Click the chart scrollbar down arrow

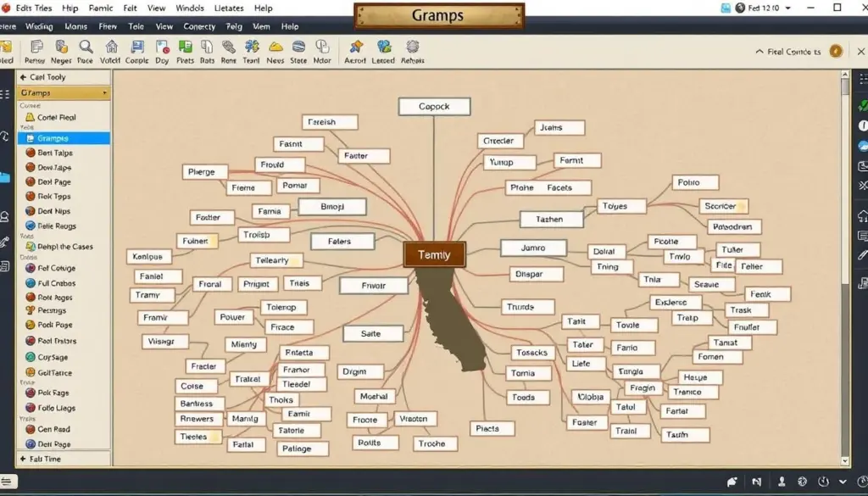tap(845, 460)
